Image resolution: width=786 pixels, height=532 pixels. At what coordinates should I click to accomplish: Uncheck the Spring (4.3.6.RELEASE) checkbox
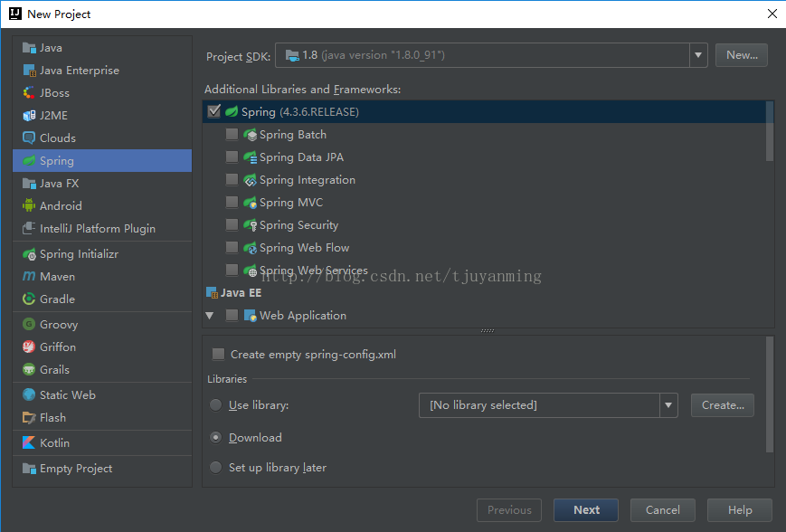(214, 111)
